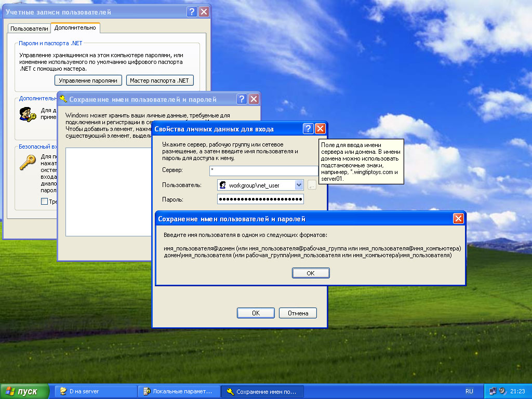Image resolution: width=532 pixels, height=399 pixels.
Task: Click OK in the logon properties dialog
Action: coord(256,313)
